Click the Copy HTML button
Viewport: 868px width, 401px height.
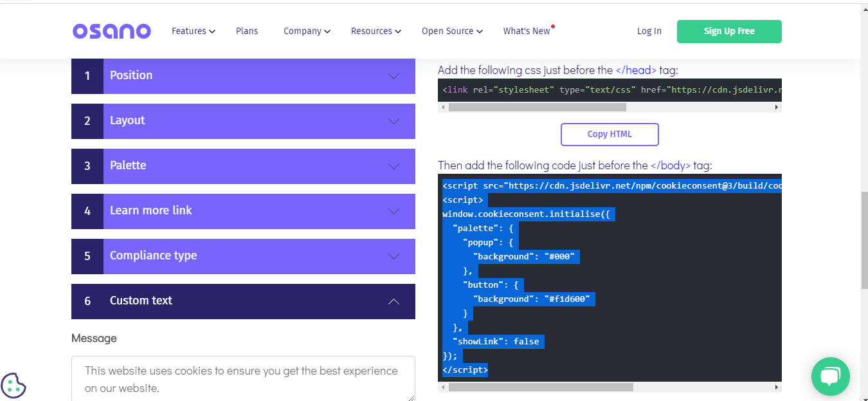coord(610,135)
